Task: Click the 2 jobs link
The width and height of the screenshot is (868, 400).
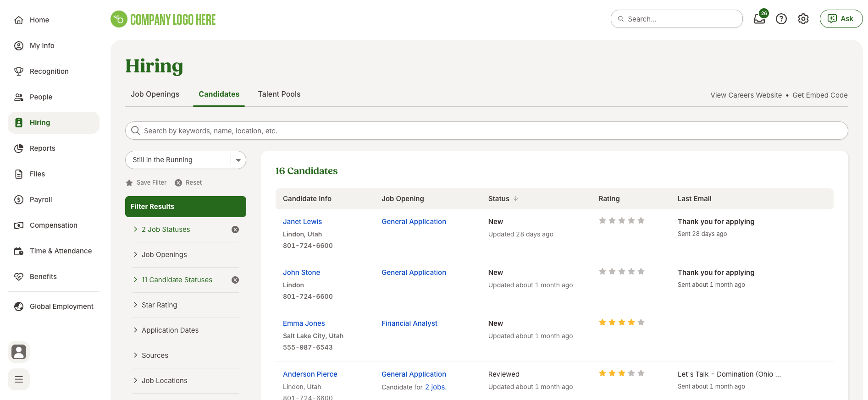Action: coord(436,387)
